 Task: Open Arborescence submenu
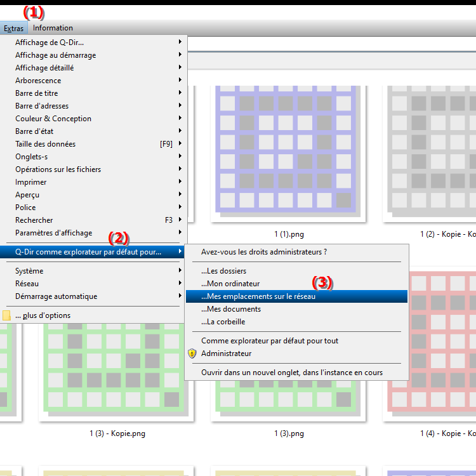93,81
